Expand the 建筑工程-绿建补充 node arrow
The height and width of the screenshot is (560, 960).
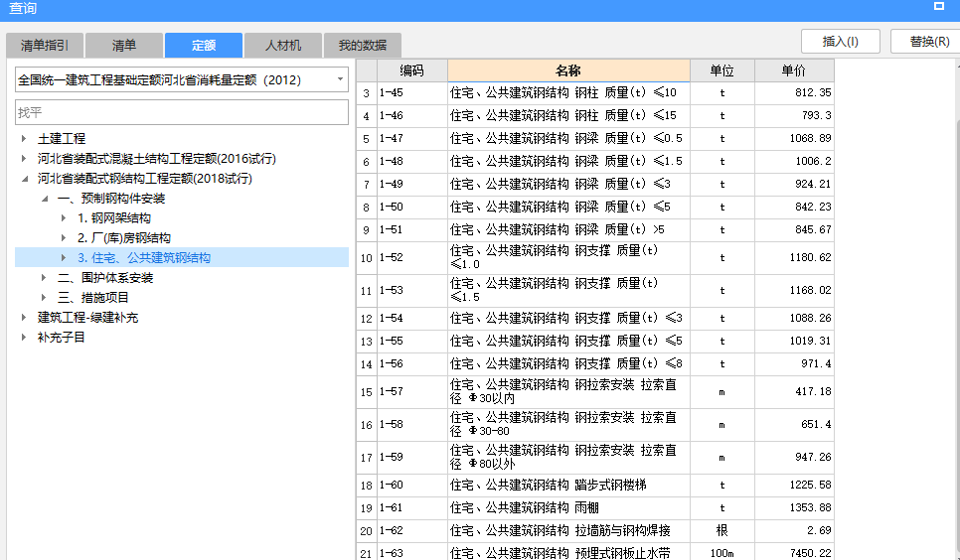pyautogui.click(x=24, y=318)
